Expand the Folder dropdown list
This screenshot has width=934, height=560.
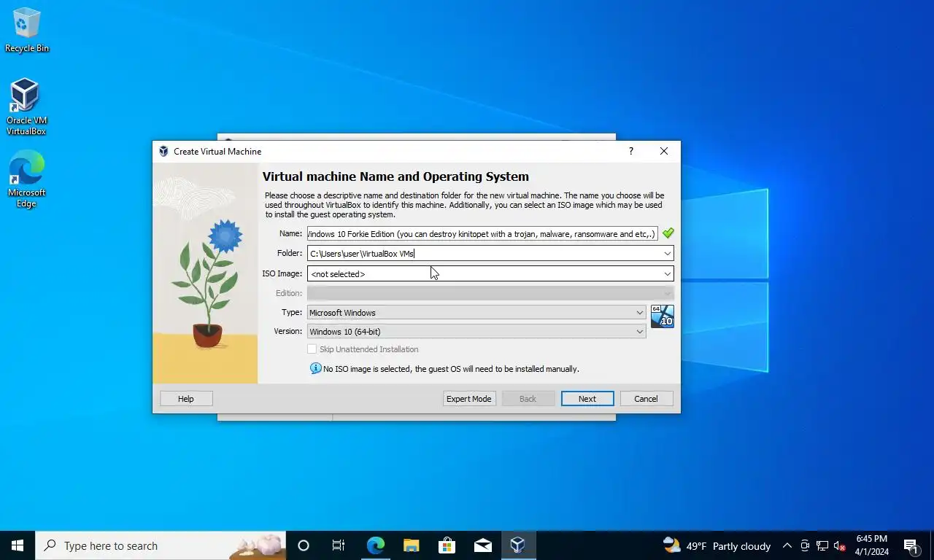tap(667, 254)
